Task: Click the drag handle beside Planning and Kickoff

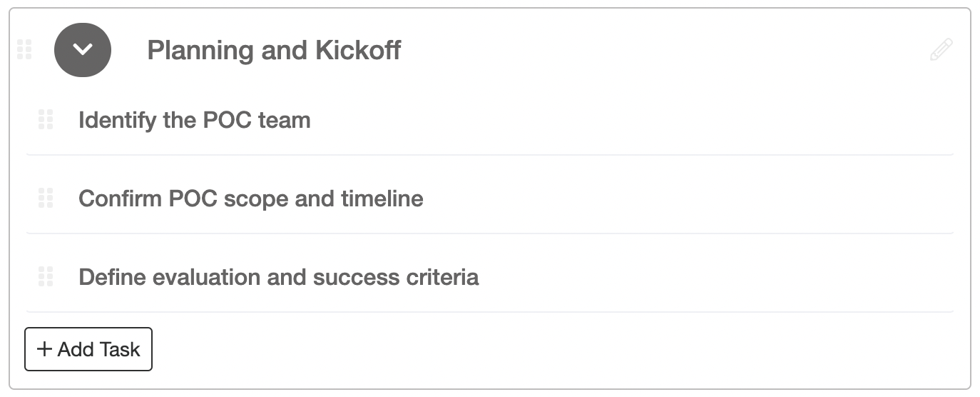Action: (24, 50)
